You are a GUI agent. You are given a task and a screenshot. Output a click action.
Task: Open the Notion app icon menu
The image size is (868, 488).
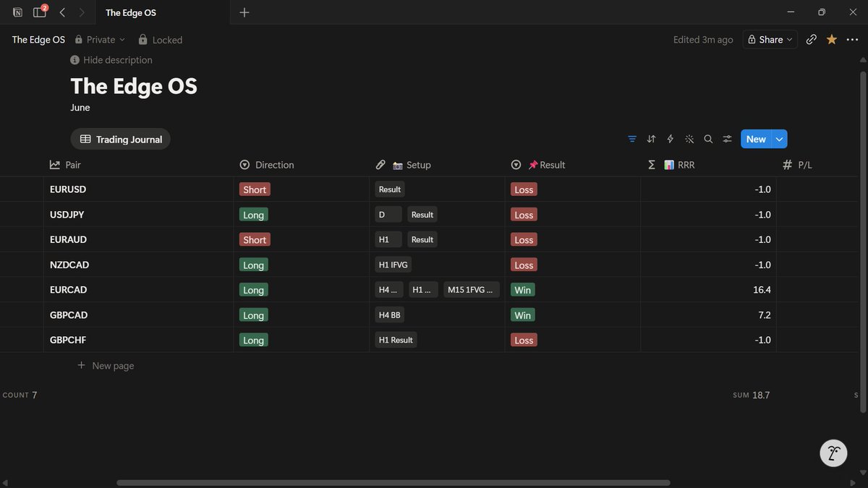(x=17, y=12)
